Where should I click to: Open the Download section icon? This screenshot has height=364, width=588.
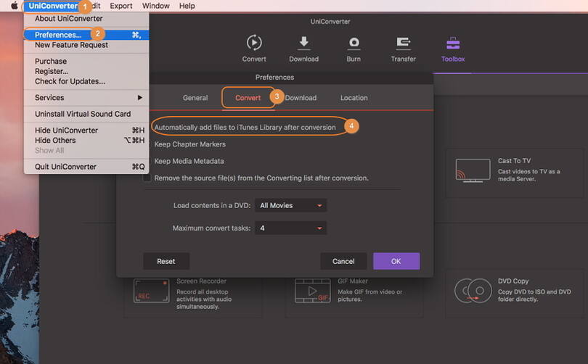(x=303, y=49)
